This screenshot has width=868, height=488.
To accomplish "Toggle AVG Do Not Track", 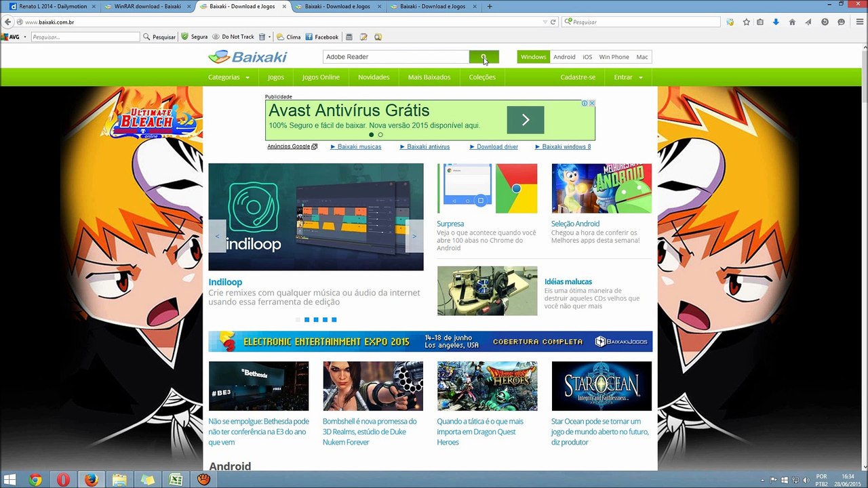I will click(x=233, y=37).
